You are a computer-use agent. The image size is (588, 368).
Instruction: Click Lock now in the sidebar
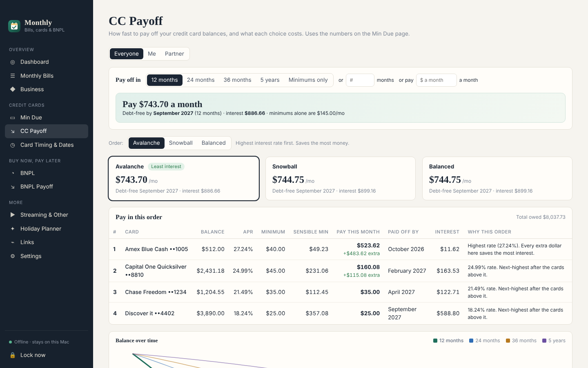(x=47, y=355)
